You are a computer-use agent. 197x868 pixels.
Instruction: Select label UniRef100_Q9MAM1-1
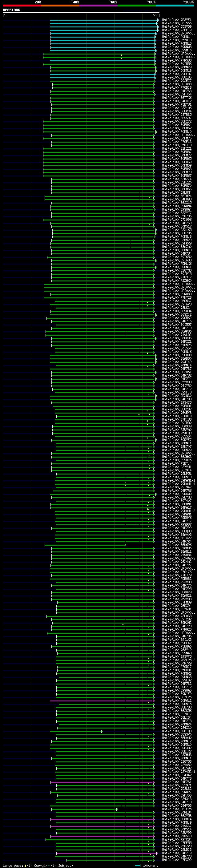click(178, 481)
